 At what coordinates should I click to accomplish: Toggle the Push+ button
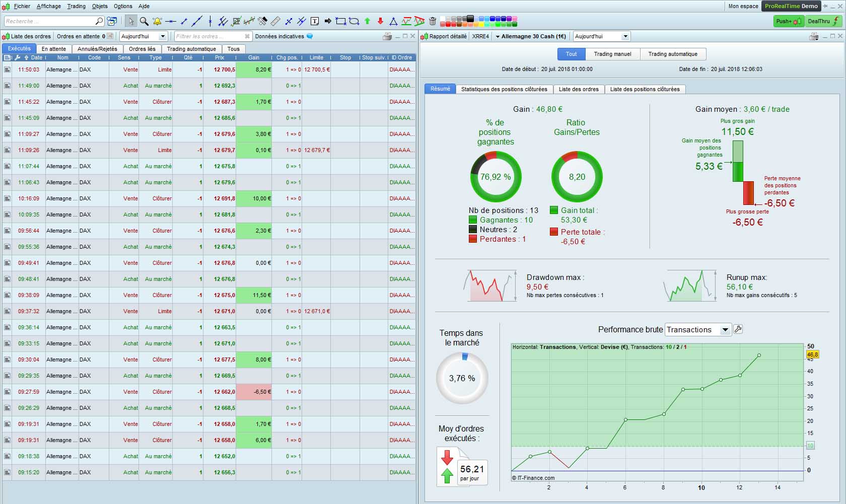[x=789, y=21]
